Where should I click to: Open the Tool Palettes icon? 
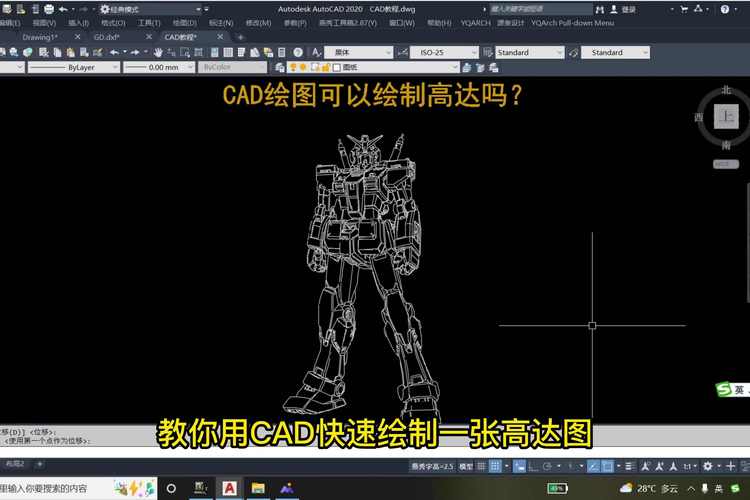(241, 52)
